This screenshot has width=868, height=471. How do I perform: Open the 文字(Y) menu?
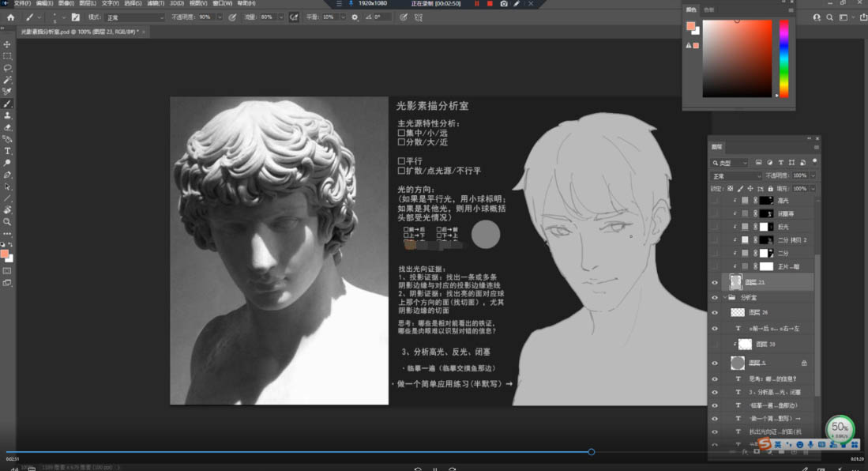point(110,3)
